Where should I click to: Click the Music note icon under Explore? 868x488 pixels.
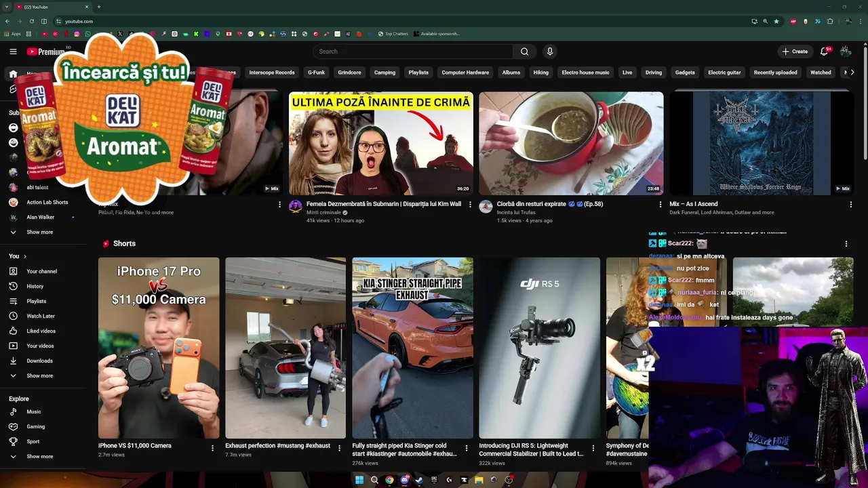pyautogui.click(x=13, y=411)
